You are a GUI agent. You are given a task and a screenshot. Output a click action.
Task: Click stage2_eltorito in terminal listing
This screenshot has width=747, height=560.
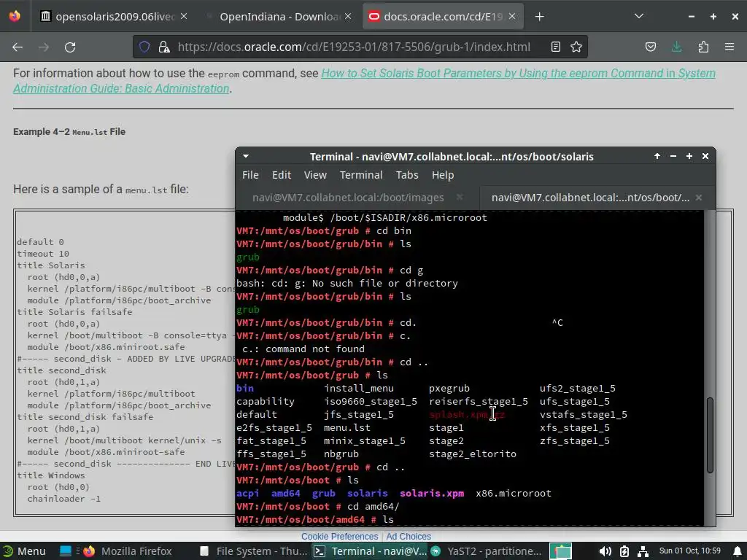click(473, 454)
